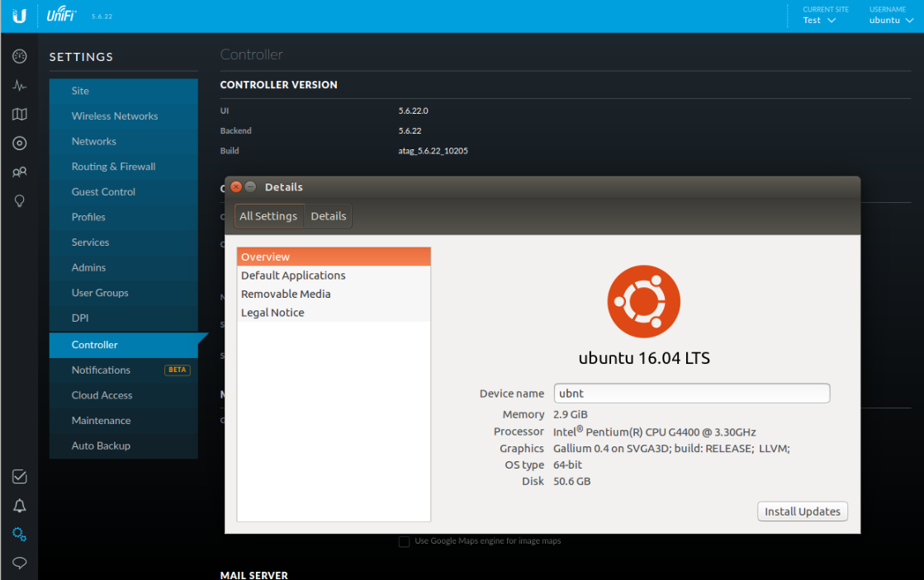Select Legal Notice in Details list
The height and width of the screenshot is (580, 924).
334,313
